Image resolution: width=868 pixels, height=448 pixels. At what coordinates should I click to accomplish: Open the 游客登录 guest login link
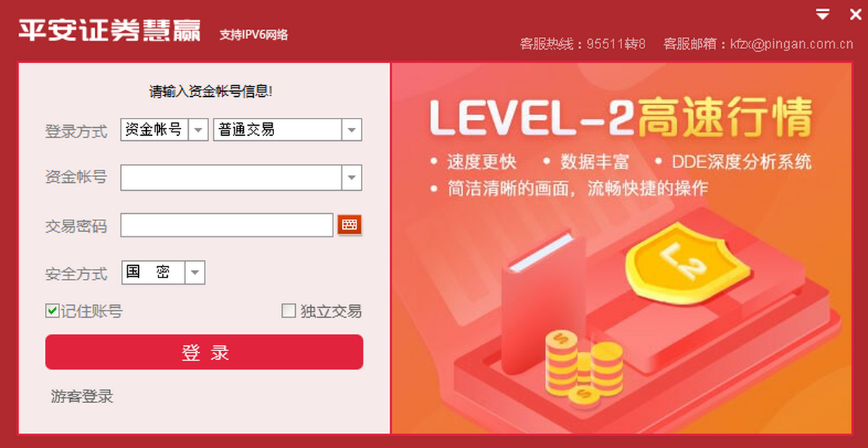click(82, 396)
